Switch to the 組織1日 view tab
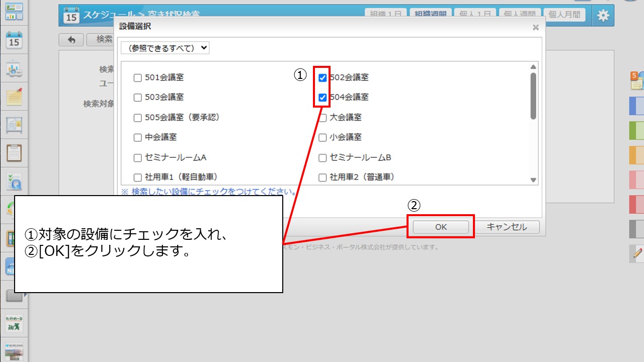The height and width of the screenshot is (362, 644). click(386, 15)
